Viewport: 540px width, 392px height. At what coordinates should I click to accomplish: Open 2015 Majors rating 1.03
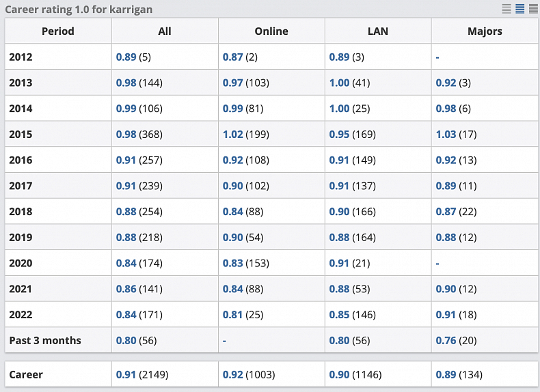(446, 135)
